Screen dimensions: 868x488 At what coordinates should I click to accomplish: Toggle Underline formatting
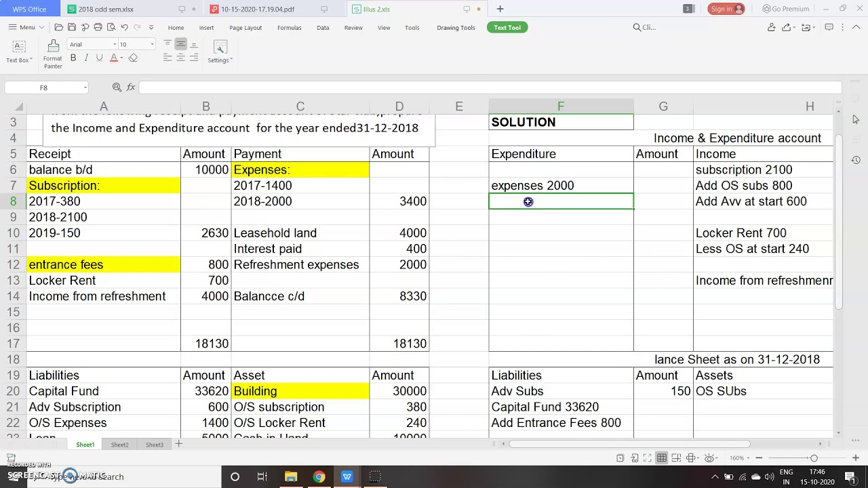99,58
